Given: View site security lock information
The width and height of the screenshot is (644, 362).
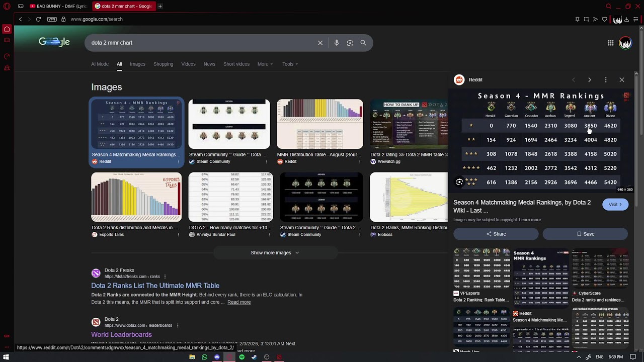Looking at the screenshot, I should coord(63,19).
